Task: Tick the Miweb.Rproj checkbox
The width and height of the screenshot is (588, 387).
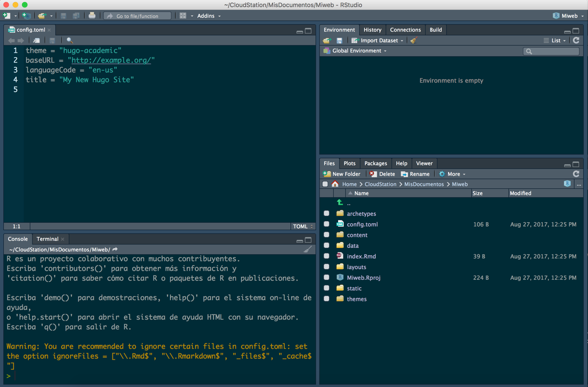Action: coord(327,277)
